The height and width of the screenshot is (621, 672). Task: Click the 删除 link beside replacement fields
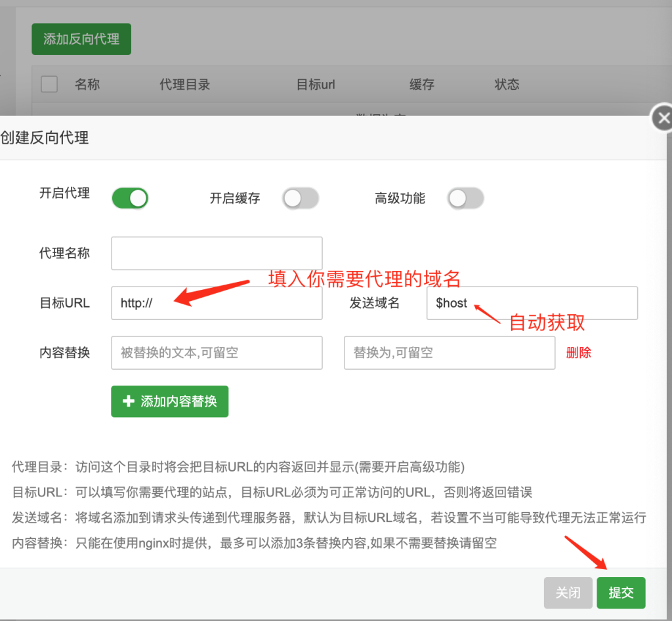(x=577, y=353)
